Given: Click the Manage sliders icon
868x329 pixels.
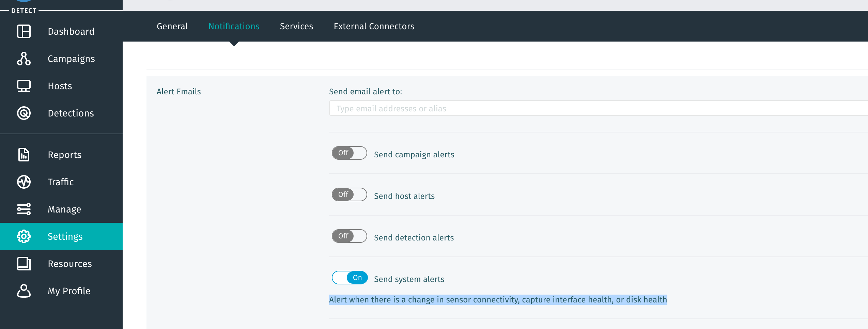Looking at the screenshot, I should pos(24,209).
